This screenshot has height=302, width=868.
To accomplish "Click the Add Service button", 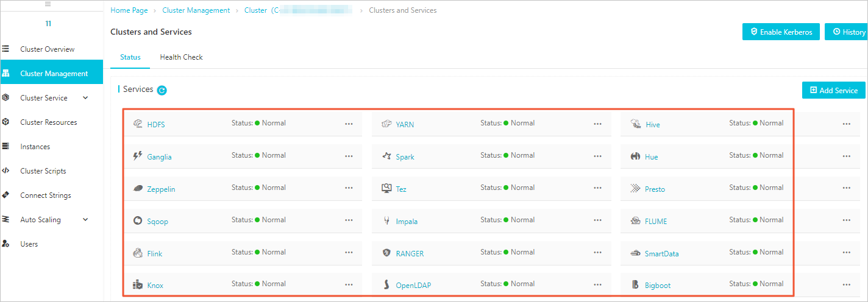I will coord(833,90).
